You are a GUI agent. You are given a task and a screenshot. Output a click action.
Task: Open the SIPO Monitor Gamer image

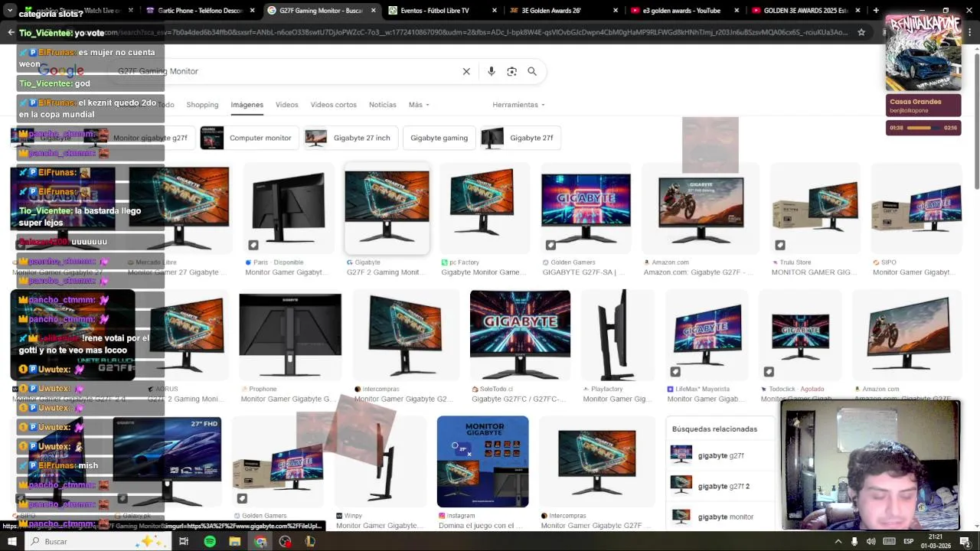[916, 208]
